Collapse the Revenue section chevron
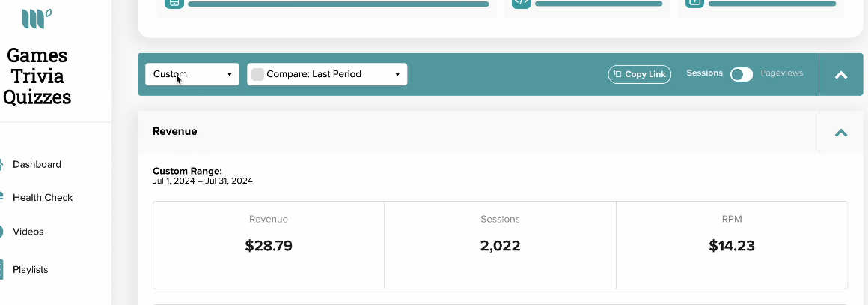The image size is (868, 305). click(841, 133)
